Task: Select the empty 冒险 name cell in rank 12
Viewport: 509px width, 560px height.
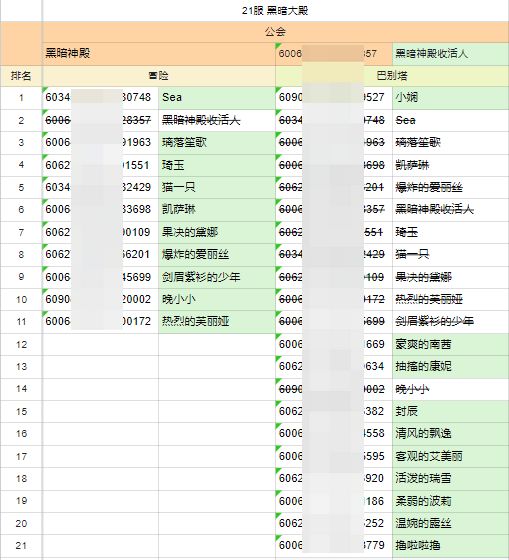Action: tap(217, 344)
